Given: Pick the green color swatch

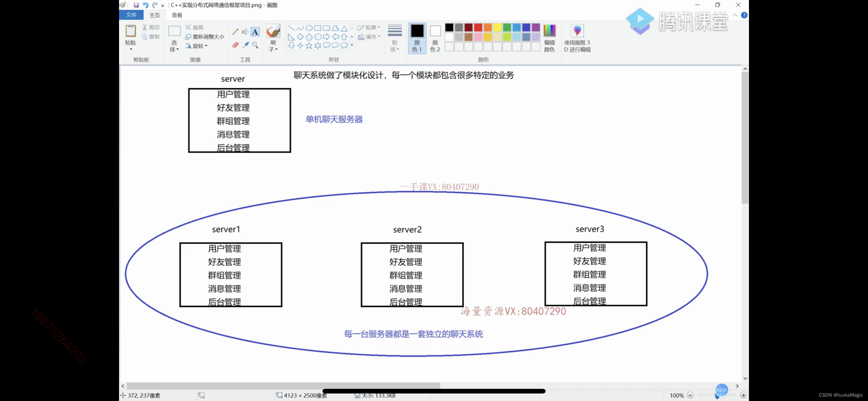Looking at the screenshot, I should pyautogui.click(x=507, y=27).
